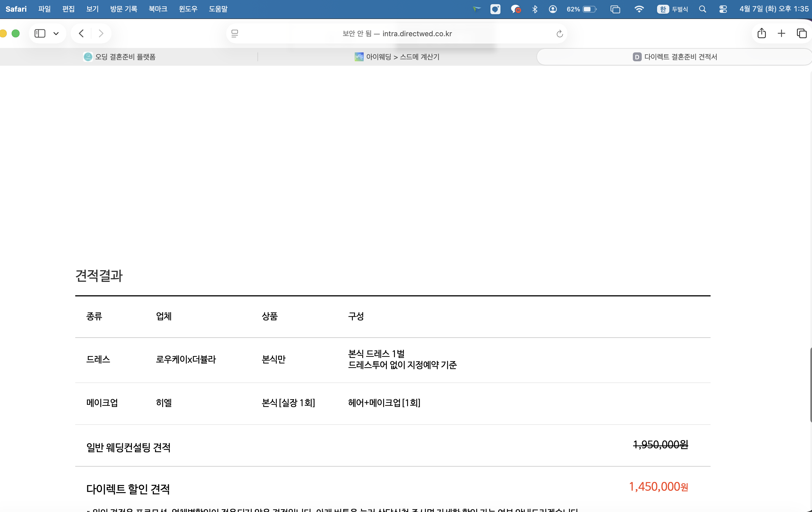The width and height of the screenshot is (812, 512).
Task: Open the 아이웨딩 스드메 계산기 bookmark
Action: pyautogui.click(x=397, y=57)
